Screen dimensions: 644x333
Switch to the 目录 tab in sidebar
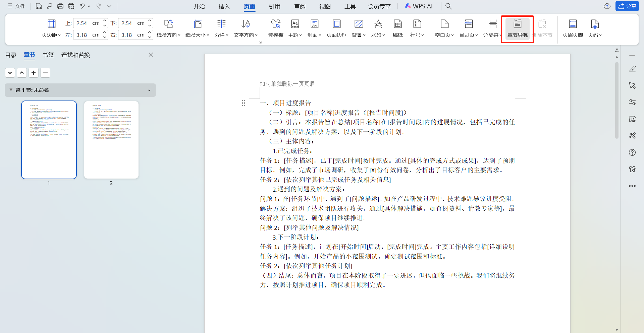(10, 55)
